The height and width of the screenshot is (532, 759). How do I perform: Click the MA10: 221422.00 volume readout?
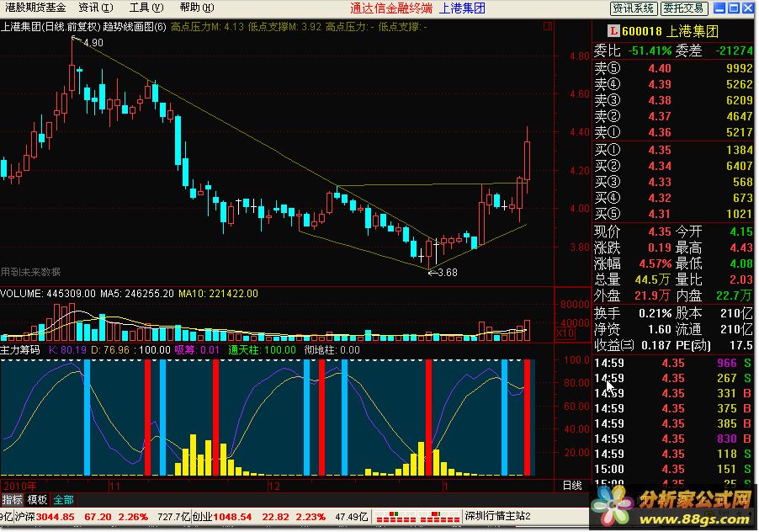(x=218, y=294)
